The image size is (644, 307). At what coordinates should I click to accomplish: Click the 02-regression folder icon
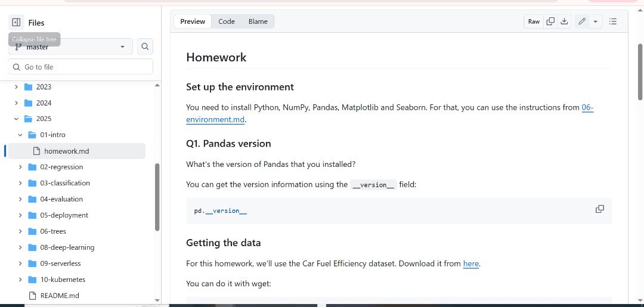32,167
